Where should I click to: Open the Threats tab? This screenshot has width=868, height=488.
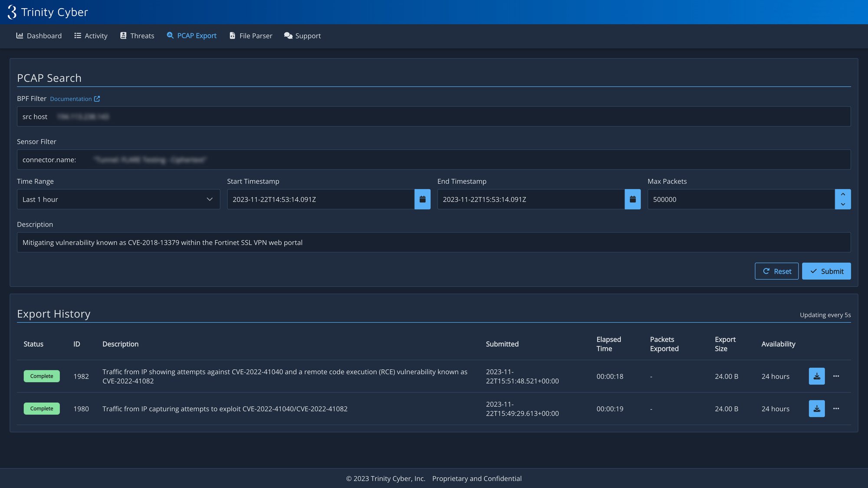click(137, 36)
